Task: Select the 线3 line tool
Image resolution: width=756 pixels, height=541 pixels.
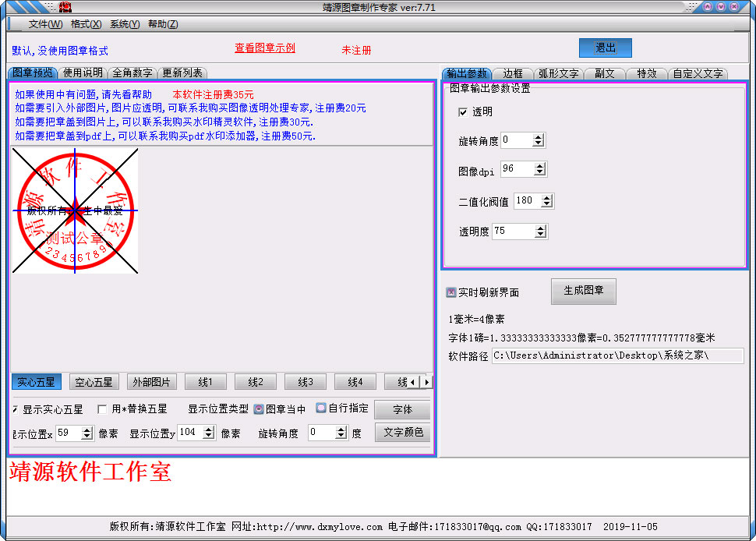Action: 305,381
